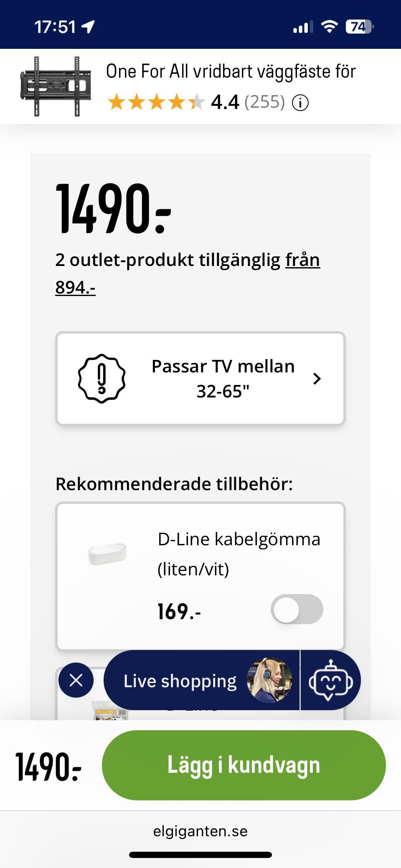Tap the 255 reviews count

pos(264,102)
